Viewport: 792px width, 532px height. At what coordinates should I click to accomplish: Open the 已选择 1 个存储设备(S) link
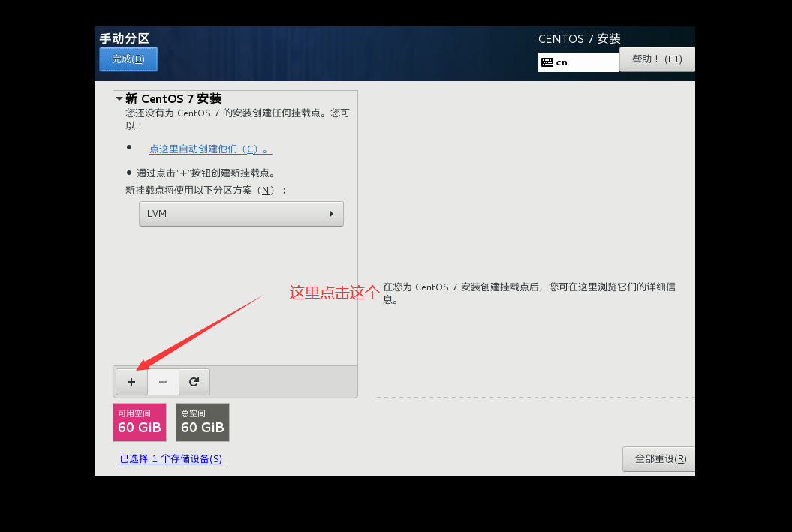(x=170, y=458)
